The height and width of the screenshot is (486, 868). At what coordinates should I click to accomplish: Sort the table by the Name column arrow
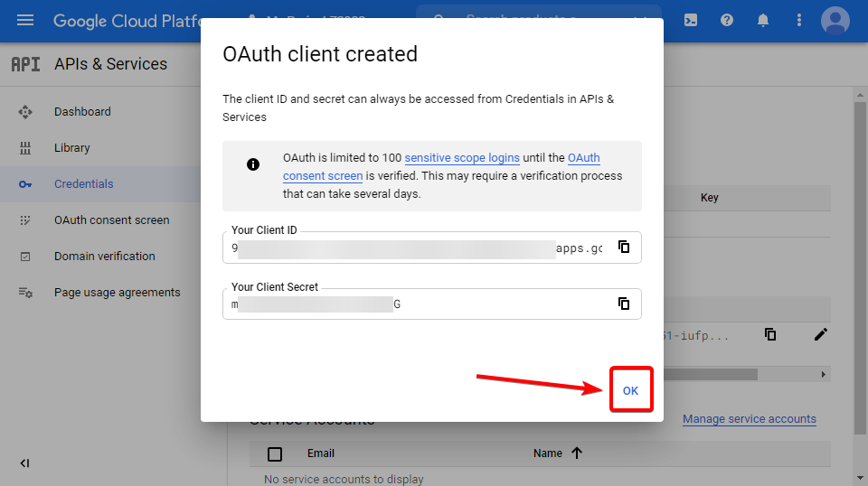[x=577, y=453]
